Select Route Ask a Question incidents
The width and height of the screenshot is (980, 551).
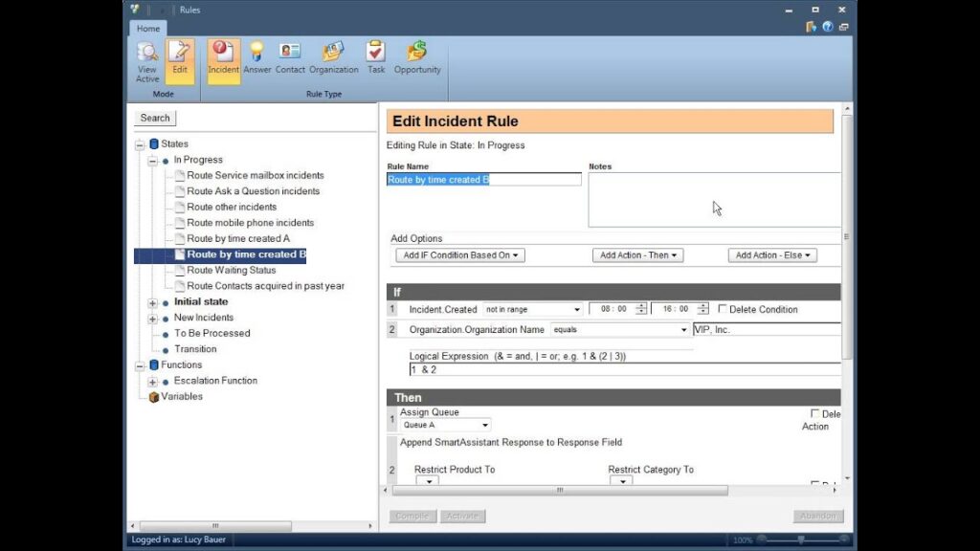pyautogui.click(x=253, y=191)
